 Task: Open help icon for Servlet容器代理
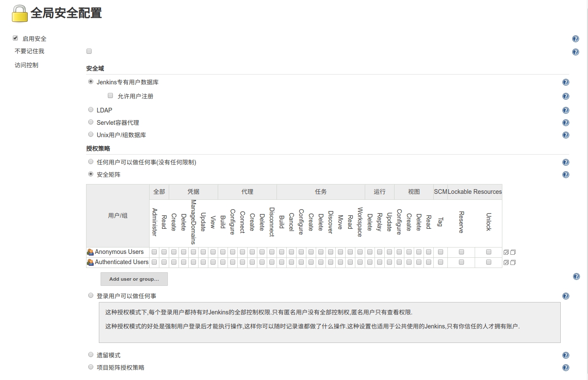click(566, 123)
